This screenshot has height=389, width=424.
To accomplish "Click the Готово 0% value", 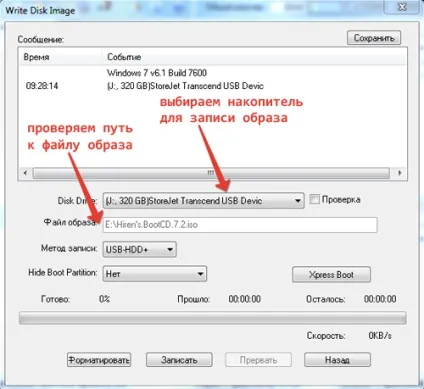I will pyautogui.click(x=104, y=299).
